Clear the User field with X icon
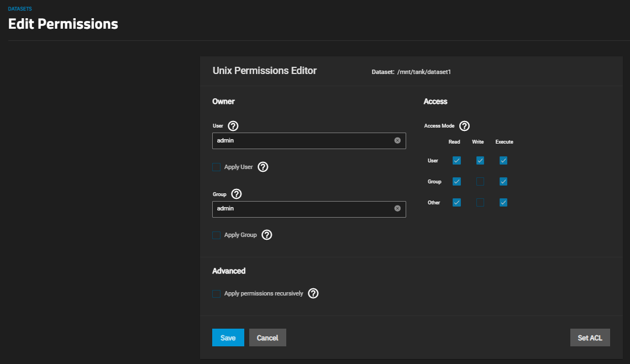This screenshot has height=364, width=630. click(397, 140)
